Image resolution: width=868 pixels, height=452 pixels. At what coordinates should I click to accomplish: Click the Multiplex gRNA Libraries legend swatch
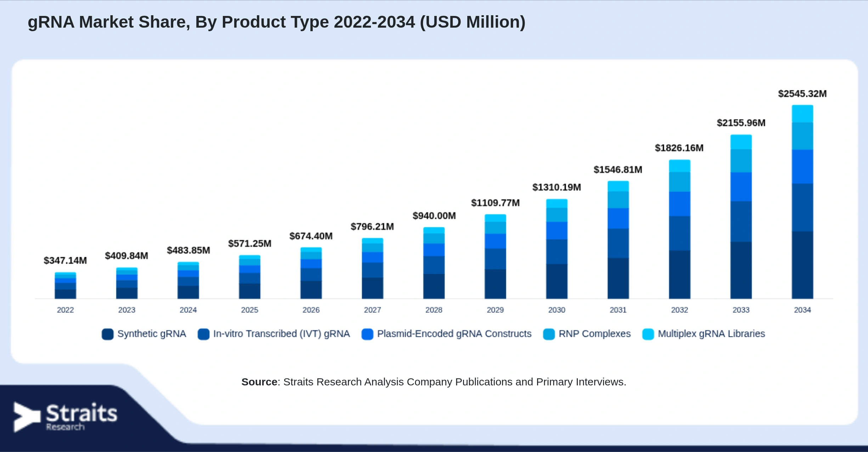pyautogui.click(x=648, y=334)
